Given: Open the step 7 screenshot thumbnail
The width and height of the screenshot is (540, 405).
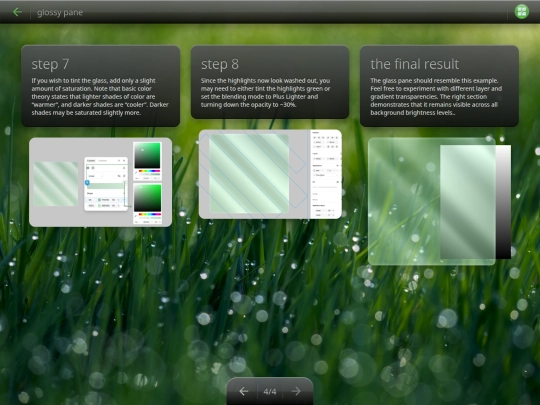Looking at the screenshot, I should [101, 182].
